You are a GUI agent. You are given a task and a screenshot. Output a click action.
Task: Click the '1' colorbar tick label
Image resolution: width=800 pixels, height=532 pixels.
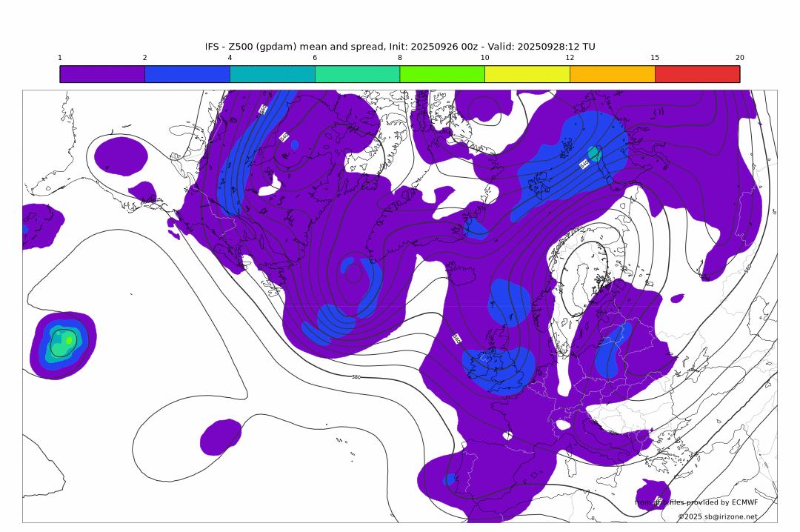coord(60,58)
